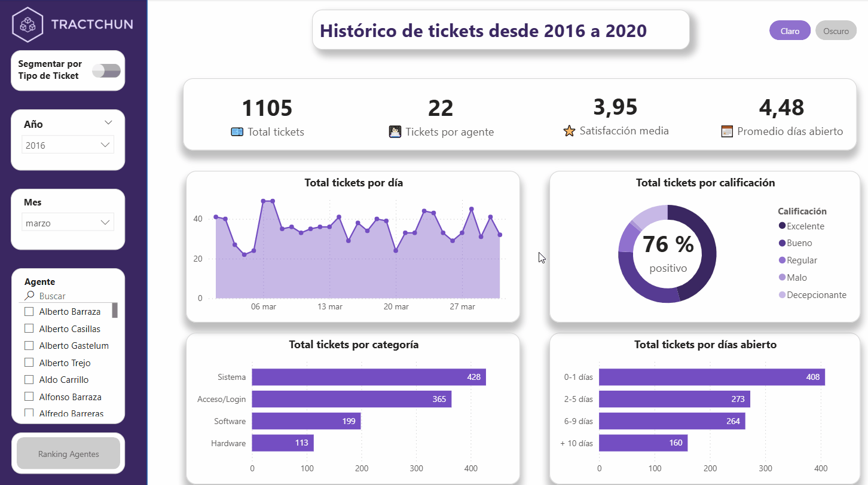868x485 pixels.
Task: Select the Alberto Trejo agent checkbox
Action: click(29, 363)
